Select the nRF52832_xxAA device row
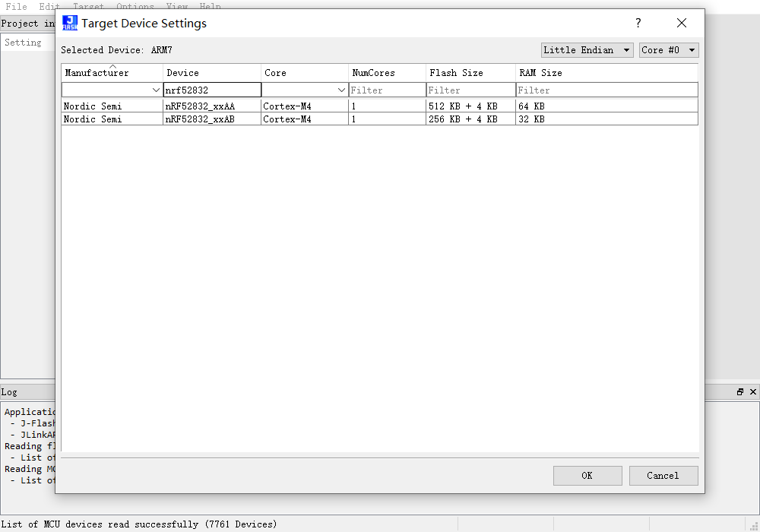Viewport: 760px width, 532px height. coord(379,106)
